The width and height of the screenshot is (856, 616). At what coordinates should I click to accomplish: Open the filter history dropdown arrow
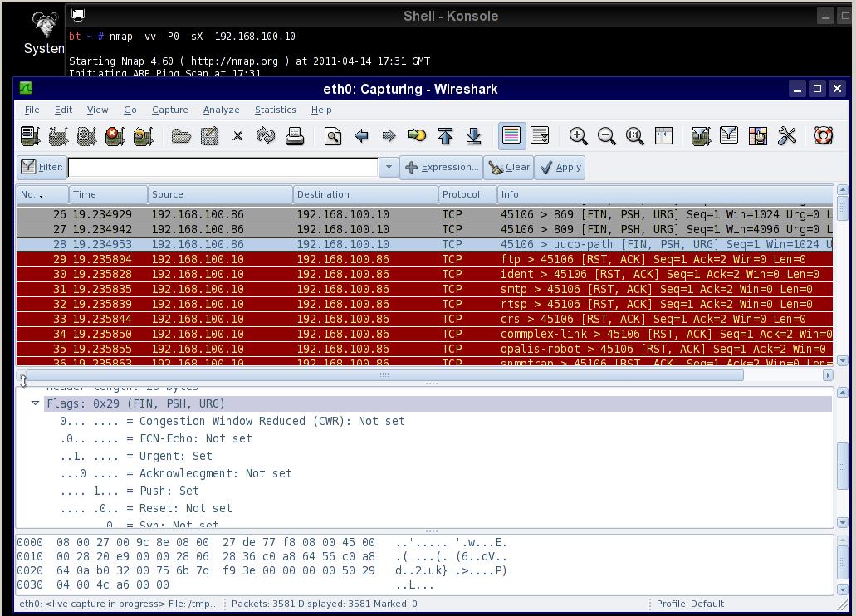click(x=389, y=167)
